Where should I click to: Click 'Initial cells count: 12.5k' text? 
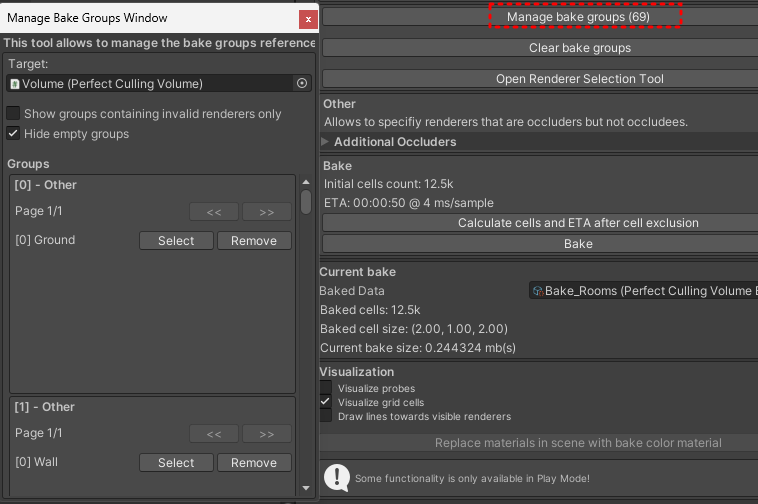(x=389, y=184)
